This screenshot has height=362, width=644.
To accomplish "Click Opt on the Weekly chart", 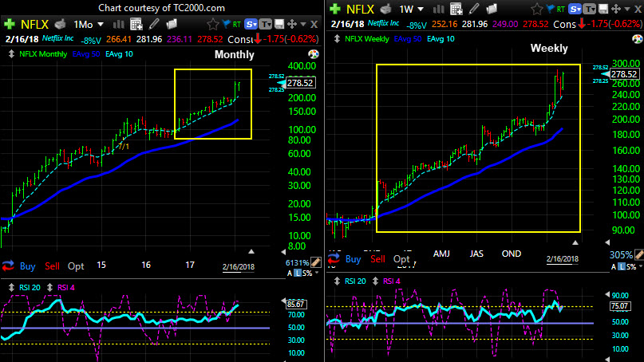I will coord(401,259).
